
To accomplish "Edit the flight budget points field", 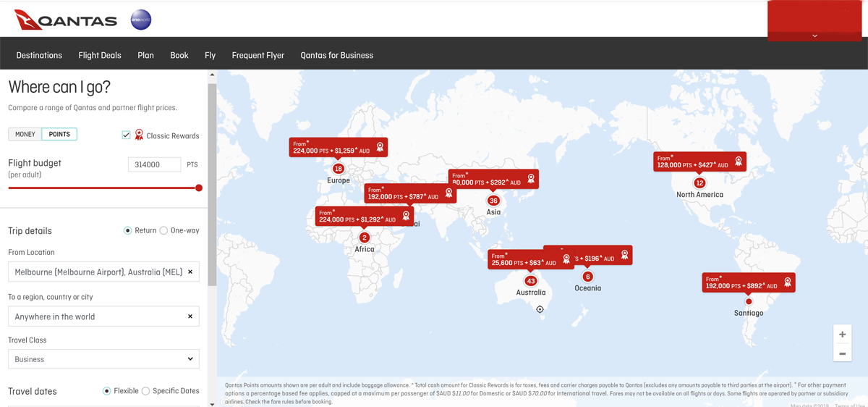I will 154,164.
